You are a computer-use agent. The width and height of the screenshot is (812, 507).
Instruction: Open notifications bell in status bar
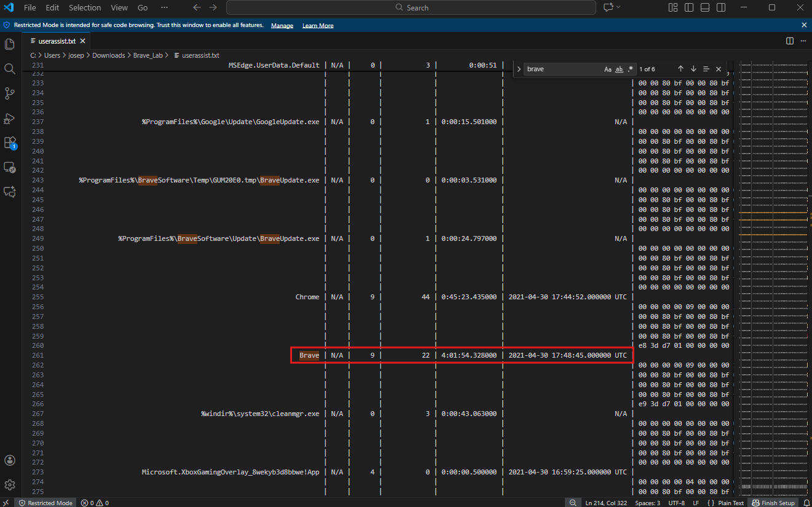806,503
